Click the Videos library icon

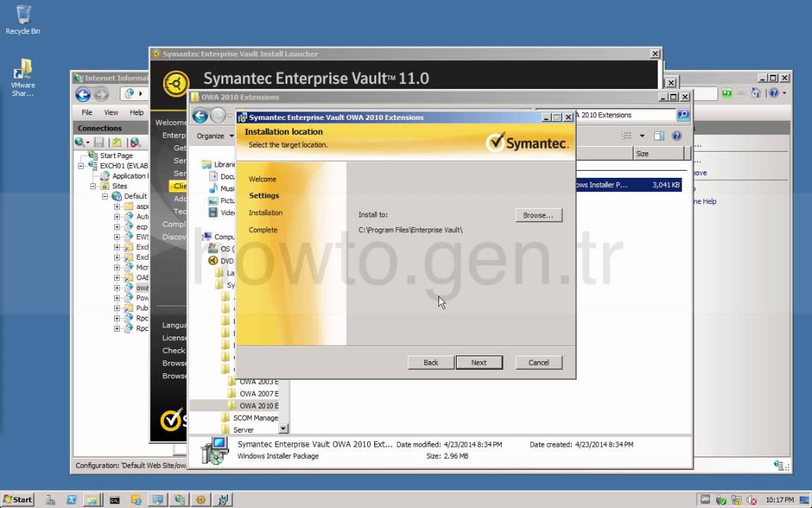(213, 212)
